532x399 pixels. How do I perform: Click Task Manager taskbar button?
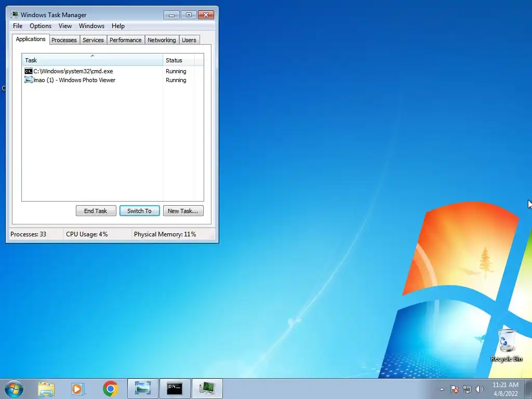pos(207,389)
